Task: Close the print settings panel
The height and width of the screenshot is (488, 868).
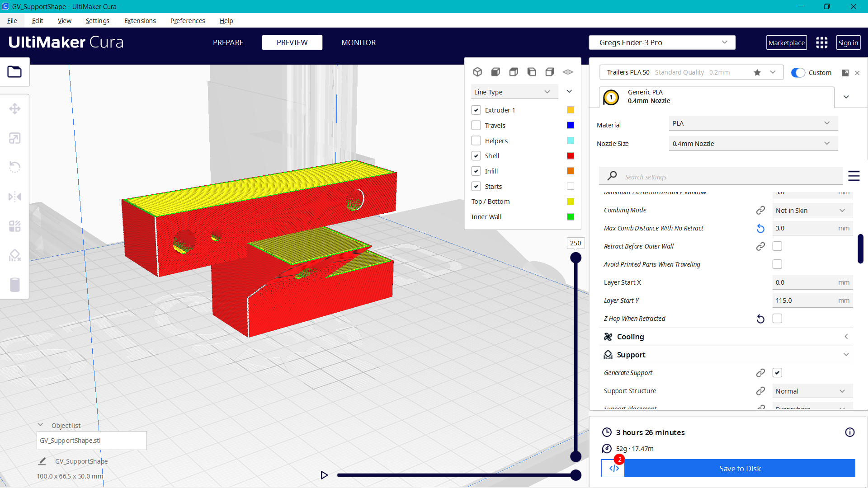Action: coord(857,73)
